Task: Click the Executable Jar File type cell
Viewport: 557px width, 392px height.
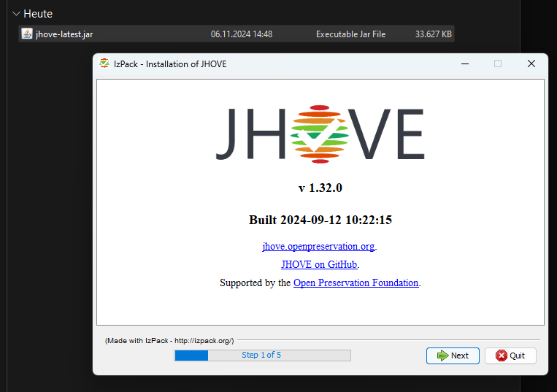Action: coord(350,34)
